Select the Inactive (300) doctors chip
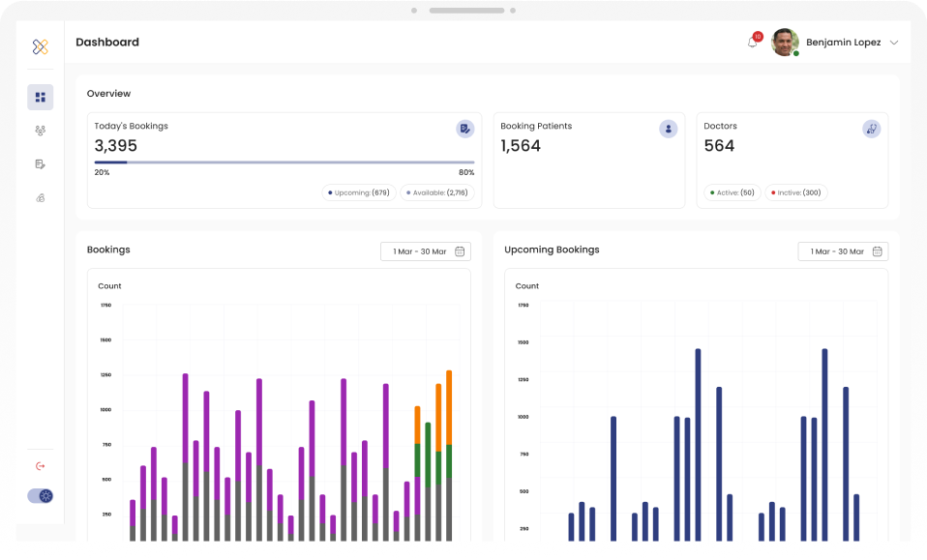The height and width of the screenshot is (560, 927). [x=796, y=192]
